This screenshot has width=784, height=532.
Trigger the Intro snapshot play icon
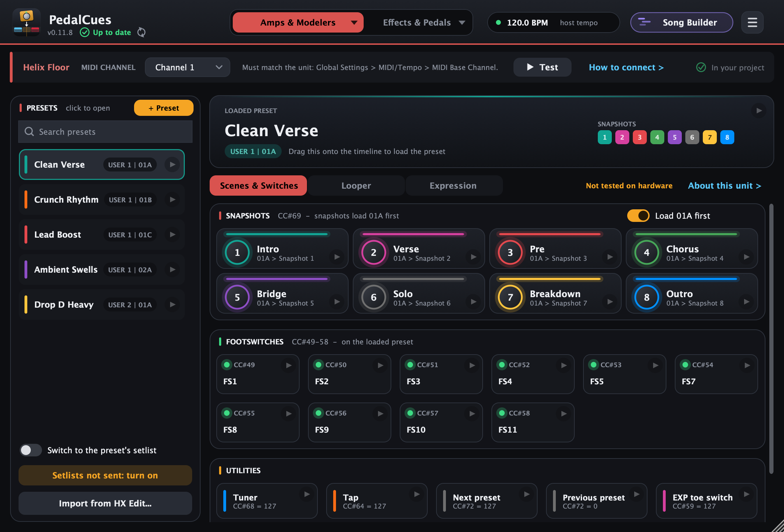pyautogui.click(x=337, y=257)
